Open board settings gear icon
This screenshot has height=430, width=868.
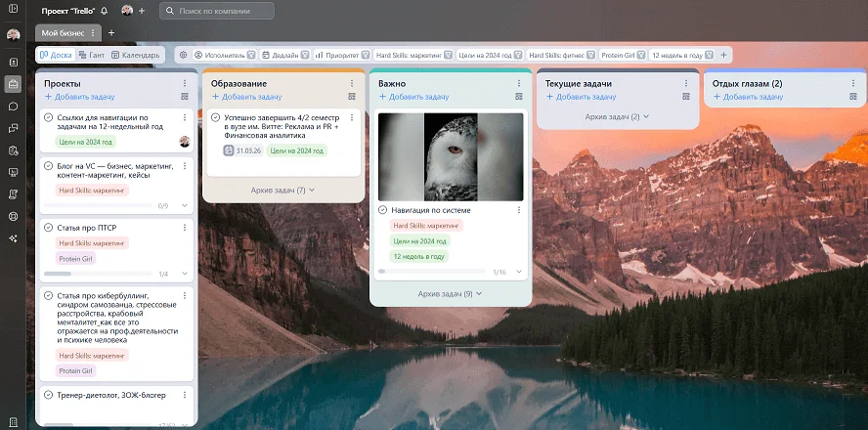pyautogui.click(x=183, y=55)
